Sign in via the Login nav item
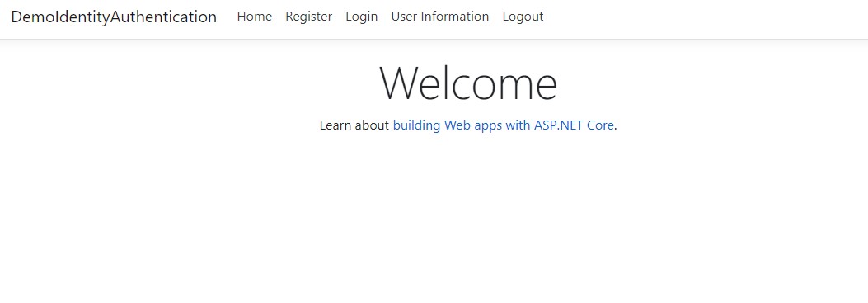The height and width of the screenshot is (303, 868). 362,17
